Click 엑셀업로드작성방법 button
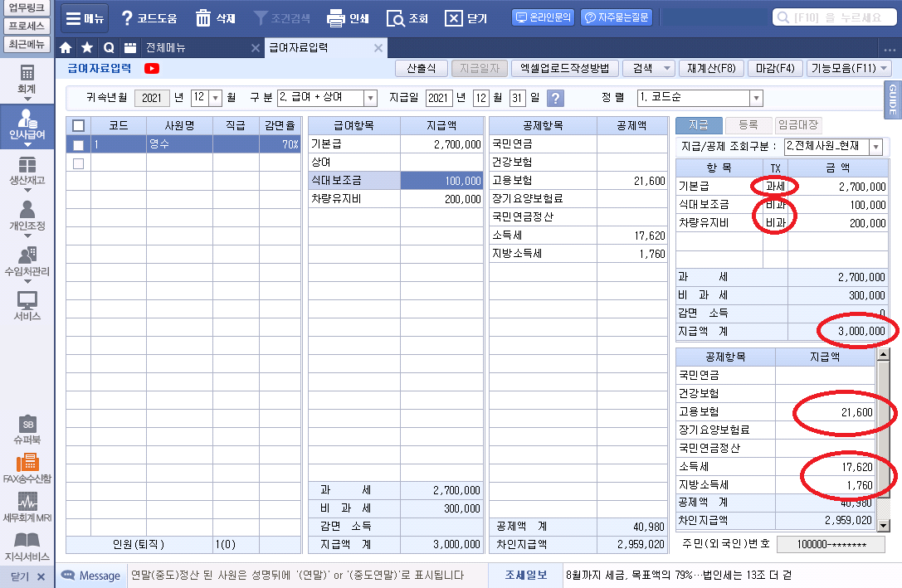Image resolution: width=902 pixels, height=588 pixels. [x=565, y=68]
